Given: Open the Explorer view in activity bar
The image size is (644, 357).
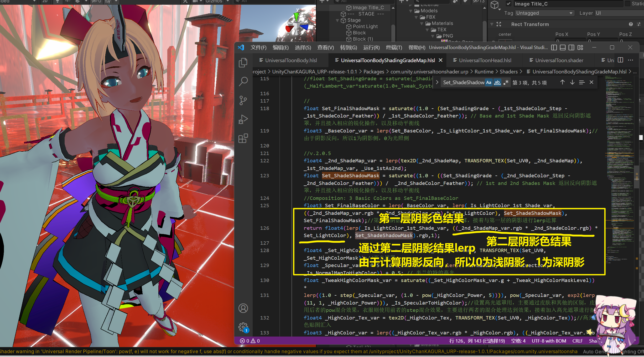Looking at the screenshot, I should coord(243,63).
